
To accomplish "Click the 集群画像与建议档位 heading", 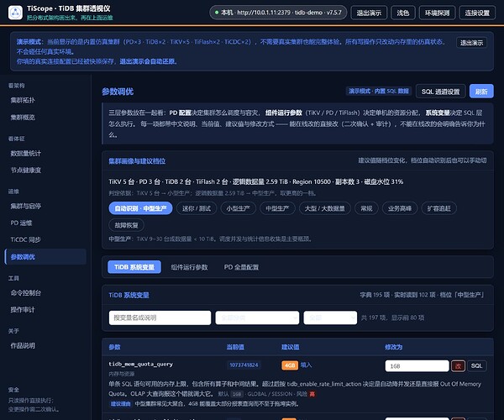I will pyautogui.click(x=137, y=161).
